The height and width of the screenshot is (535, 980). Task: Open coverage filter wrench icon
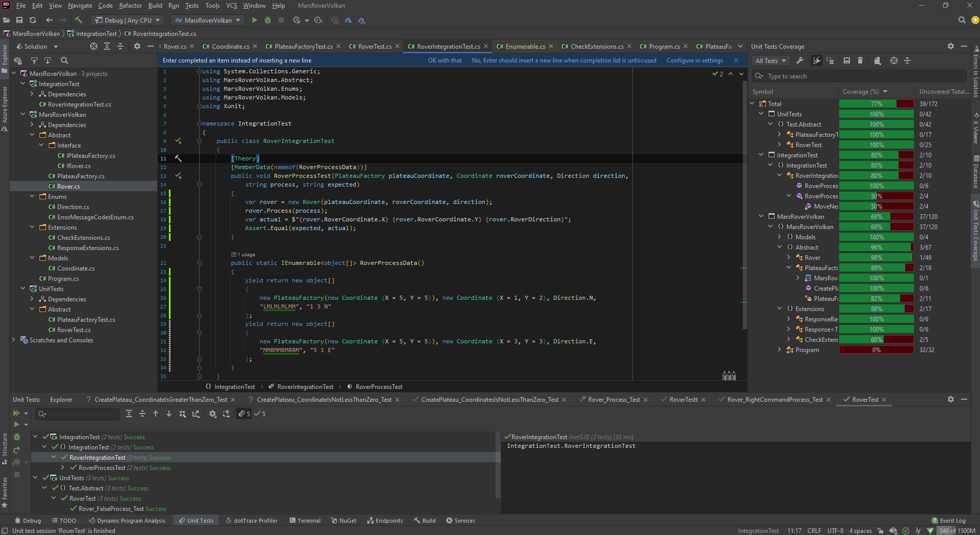pos(800,60)
